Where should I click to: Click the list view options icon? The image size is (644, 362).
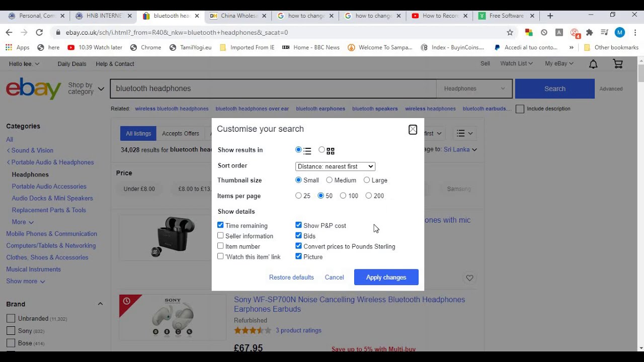click(x=464, y=133)
